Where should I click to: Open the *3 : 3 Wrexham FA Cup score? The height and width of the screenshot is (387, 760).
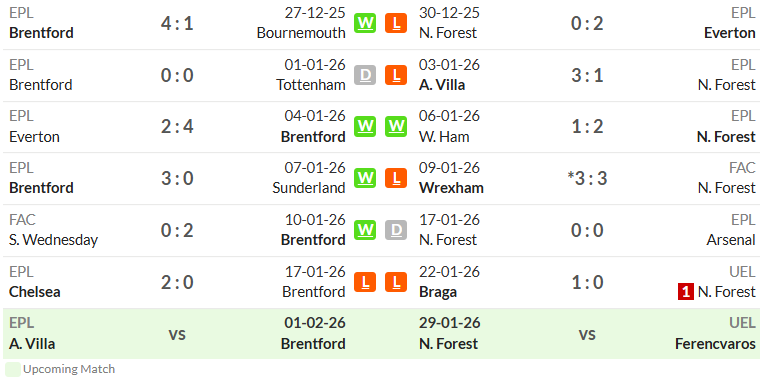(x=587, y=178)
